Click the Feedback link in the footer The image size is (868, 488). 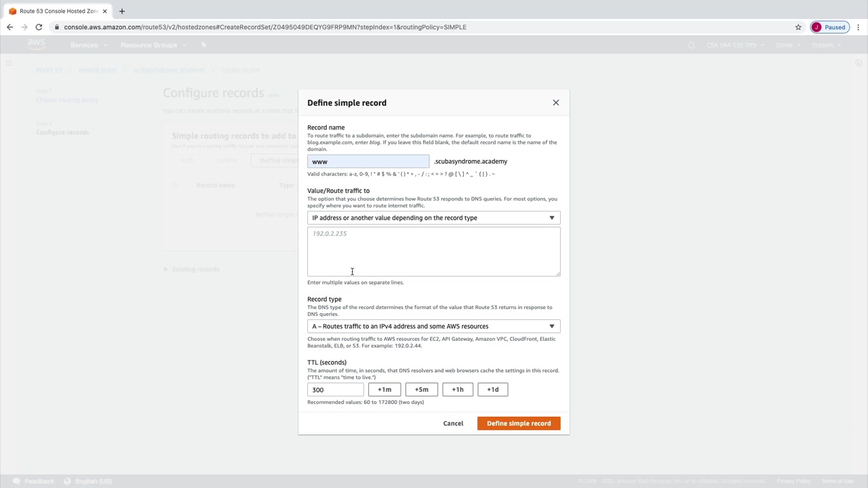pyautogui.click(x=34, y=481)
